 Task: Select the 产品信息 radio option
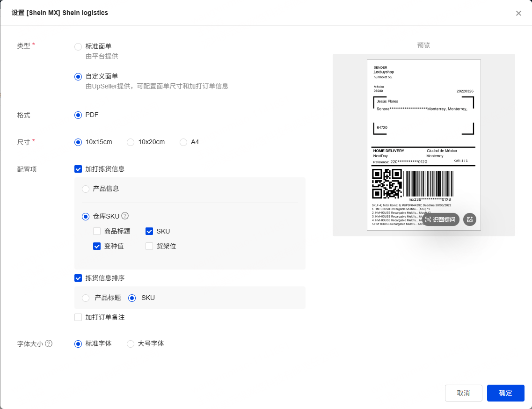86,189
